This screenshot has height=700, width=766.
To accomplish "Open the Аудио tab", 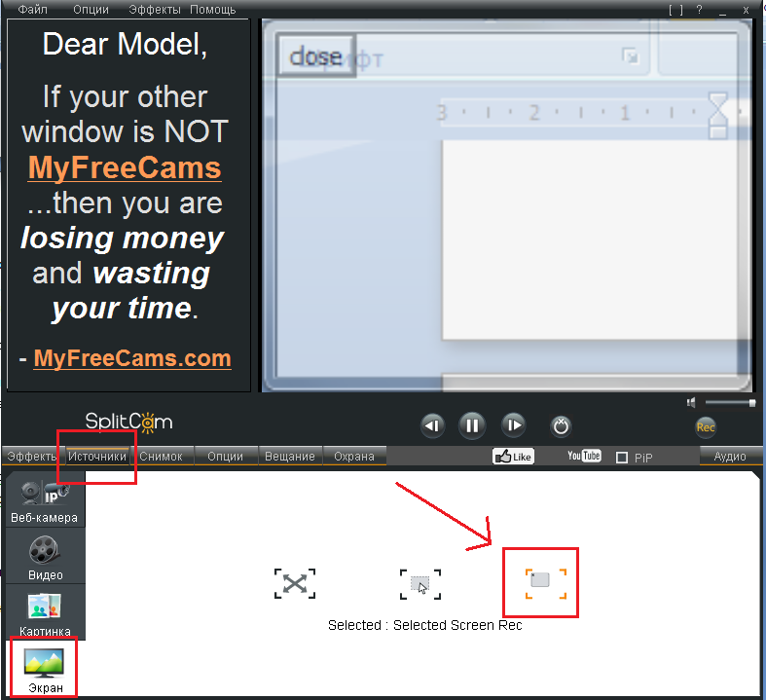I will pyautogui.click(x=730, y=457).
